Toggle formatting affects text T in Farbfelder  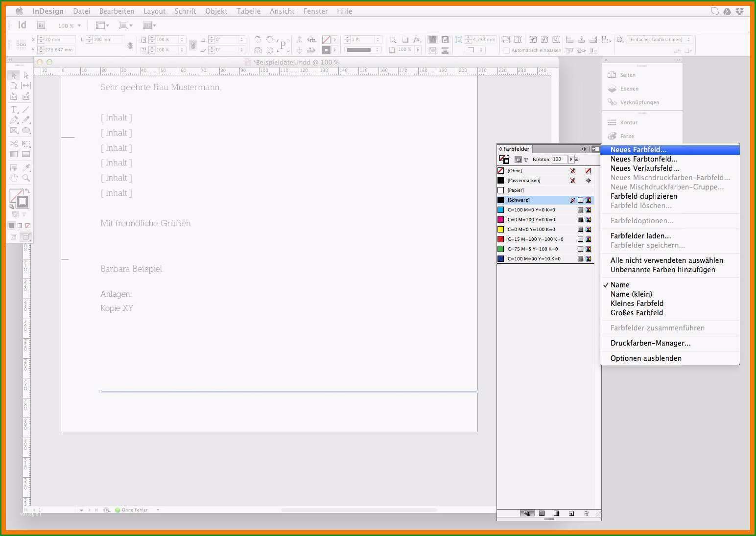tap(526, 160)
